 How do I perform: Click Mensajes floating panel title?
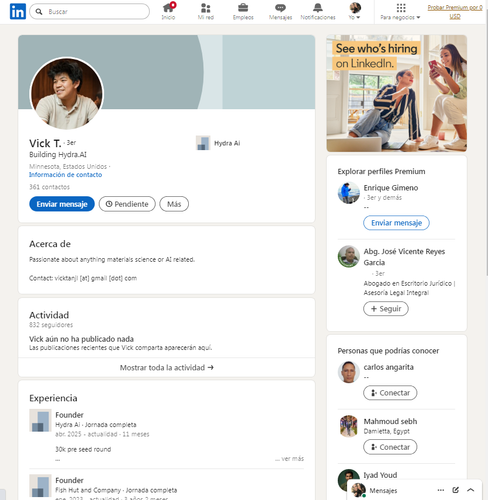tap(383, 491)
